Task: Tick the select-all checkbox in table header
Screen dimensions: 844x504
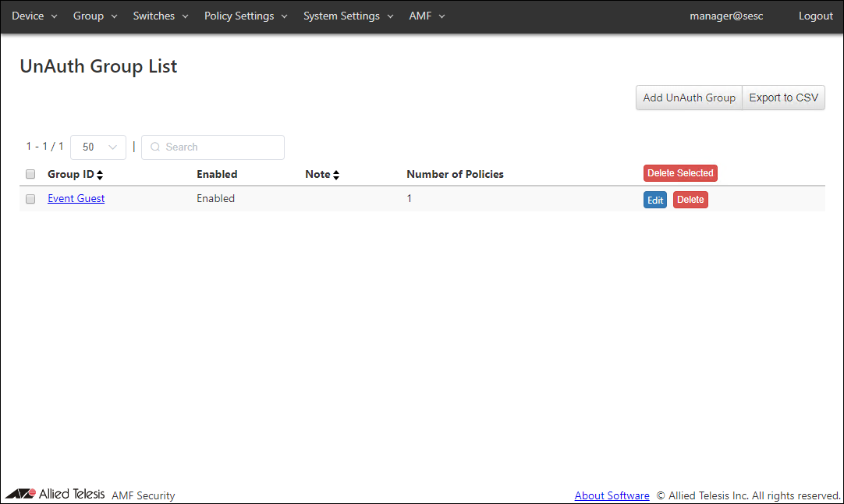Action: tap(30, 174)
